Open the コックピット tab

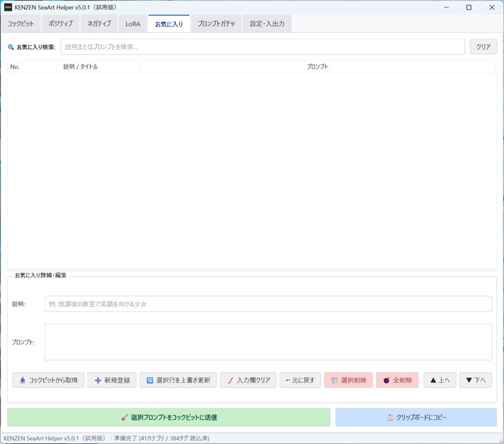pos(21,24)
